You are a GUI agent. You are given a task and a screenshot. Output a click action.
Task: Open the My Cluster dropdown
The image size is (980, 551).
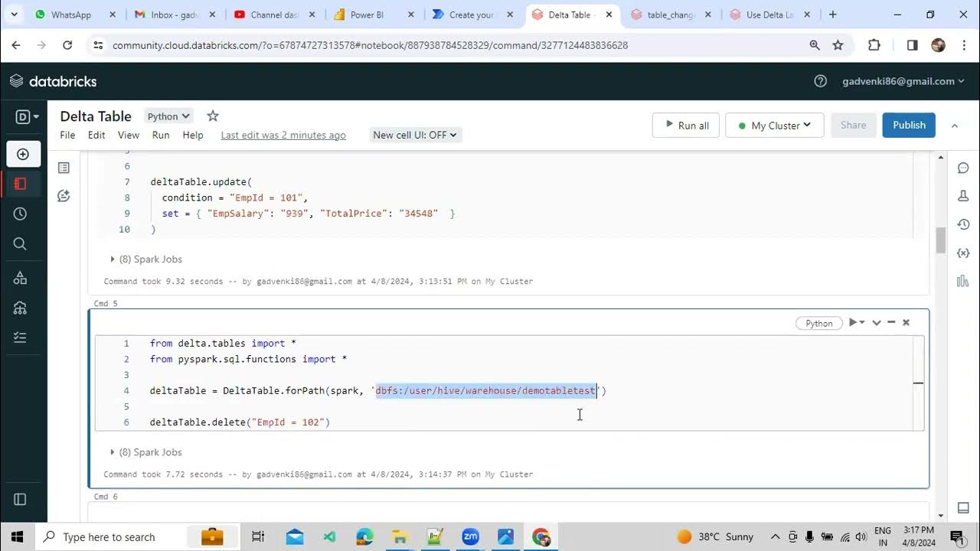pyautogui.click(x=775, y=126)
